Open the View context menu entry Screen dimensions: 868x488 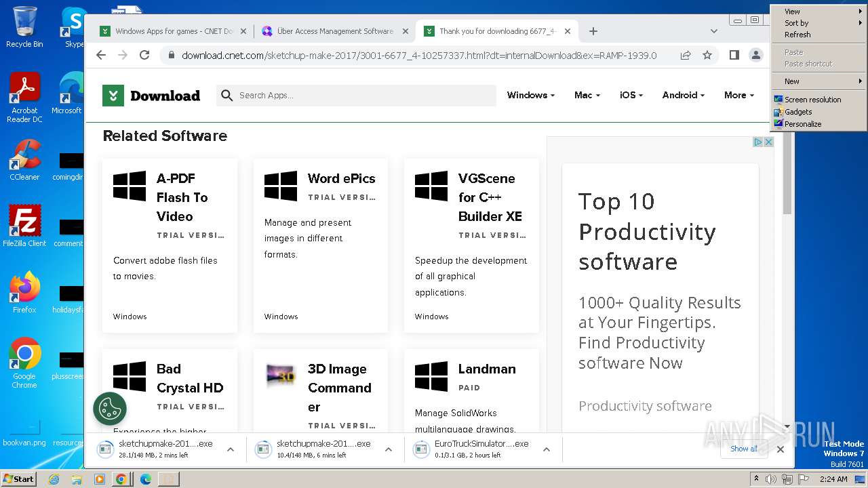click(818, 12)
